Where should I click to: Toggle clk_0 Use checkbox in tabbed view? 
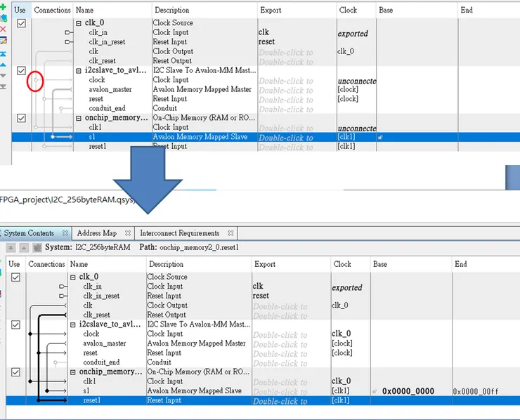(x=15, y=277)
